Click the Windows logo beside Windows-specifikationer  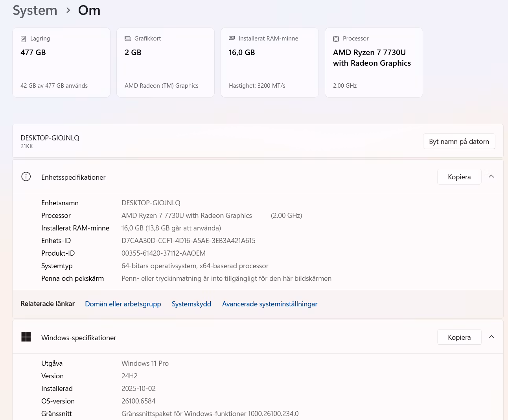tap(26, 337)
